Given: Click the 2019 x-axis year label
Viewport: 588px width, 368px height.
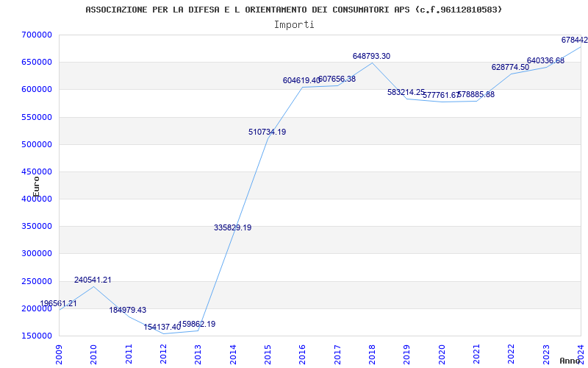Looking at the screenshot, I should coord(407,355).
